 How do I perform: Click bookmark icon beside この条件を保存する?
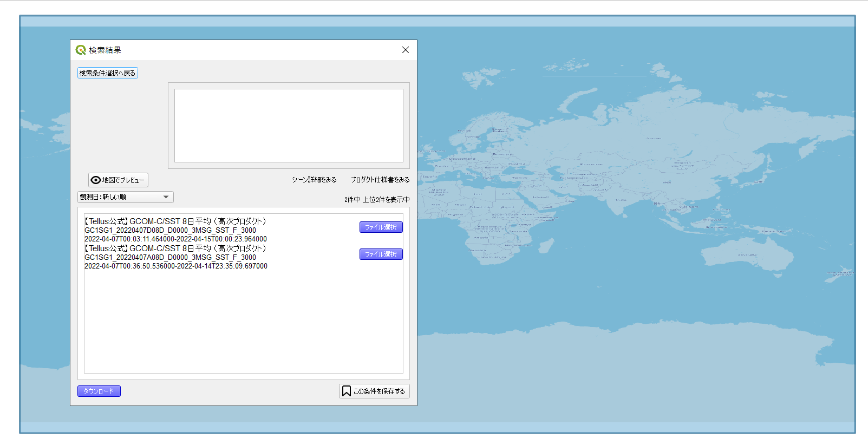click(x=347, y=391)
